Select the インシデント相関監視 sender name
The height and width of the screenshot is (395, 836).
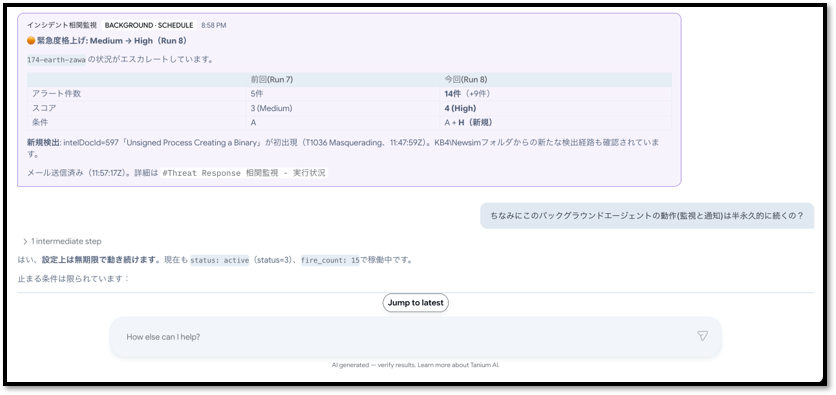[62, 25]
